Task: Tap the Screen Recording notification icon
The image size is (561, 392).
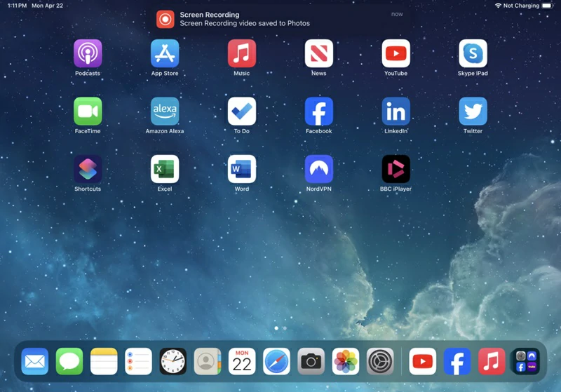Action: click(x=165, y=19)
